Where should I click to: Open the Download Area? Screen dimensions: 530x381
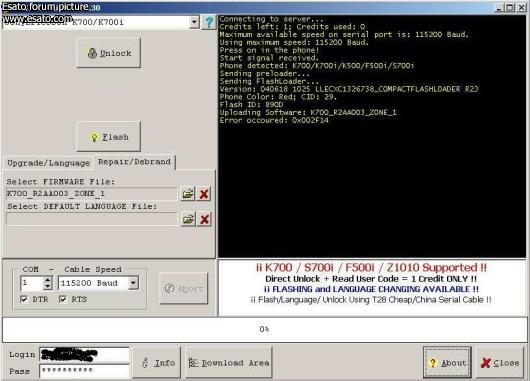[x=229, y=363]
